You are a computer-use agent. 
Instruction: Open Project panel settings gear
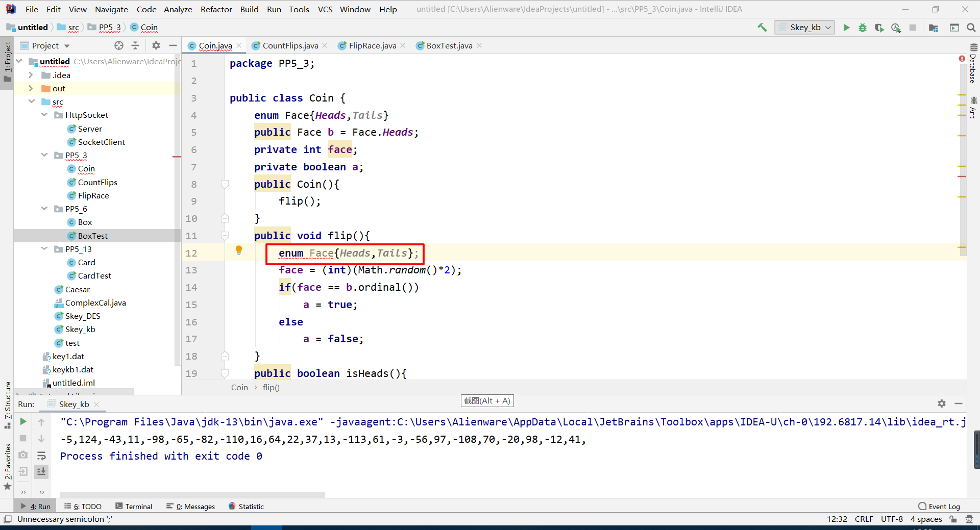pyautogui.click(x=156, y=45)
